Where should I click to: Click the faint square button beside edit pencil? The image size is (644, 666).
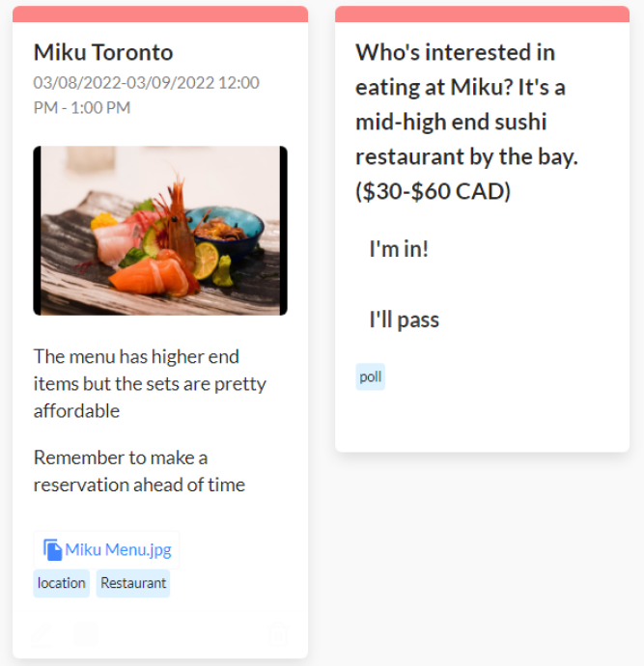coord(86,634)
